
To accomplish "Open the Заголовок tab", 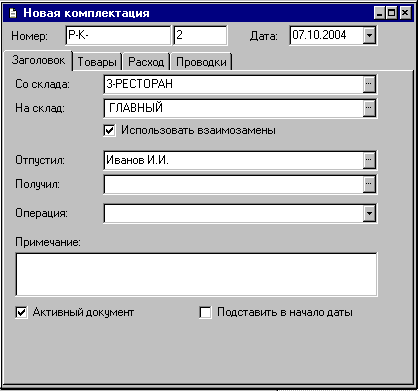I will pos(38,60).
